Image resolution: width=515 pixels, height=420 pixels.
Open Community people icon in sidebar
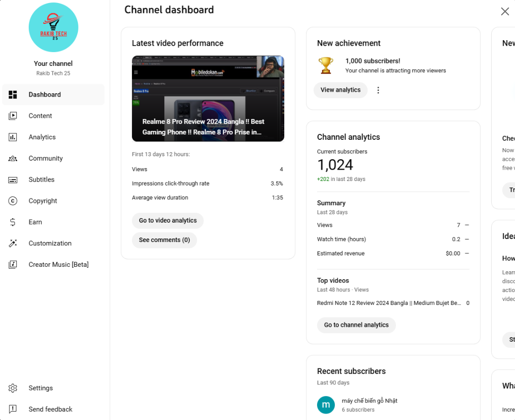click(13, 158)
